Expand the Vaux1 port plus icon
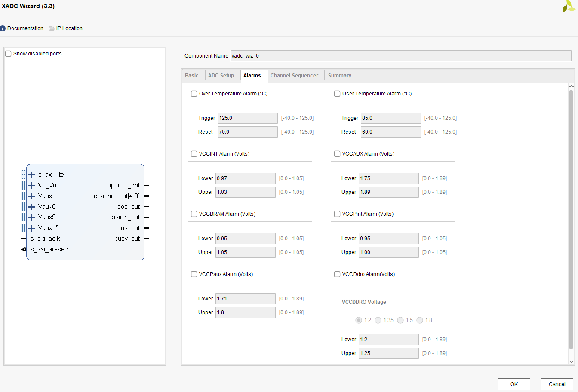Screen dimensions: 578x392 [x=32, y=196]
